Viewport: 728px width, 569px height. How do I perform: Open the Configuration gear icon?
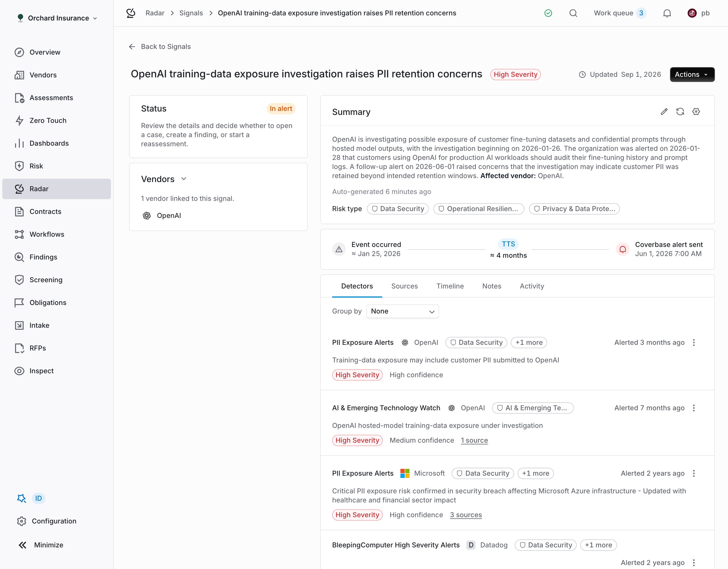pos(22,521)
